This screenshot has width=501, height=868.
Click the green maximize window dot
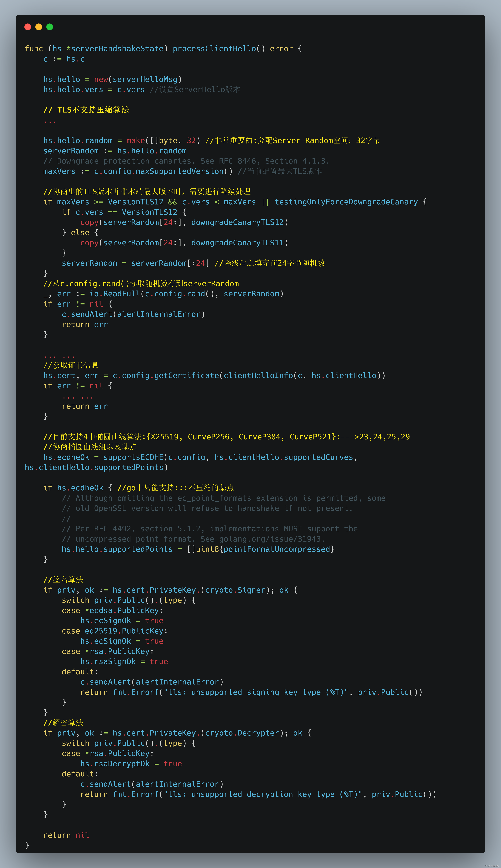coord(50,27)
